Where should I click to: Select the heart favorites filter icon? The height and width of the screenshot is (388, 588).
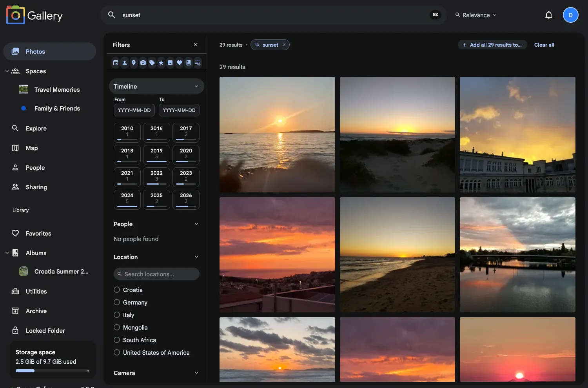pos(180,63)
